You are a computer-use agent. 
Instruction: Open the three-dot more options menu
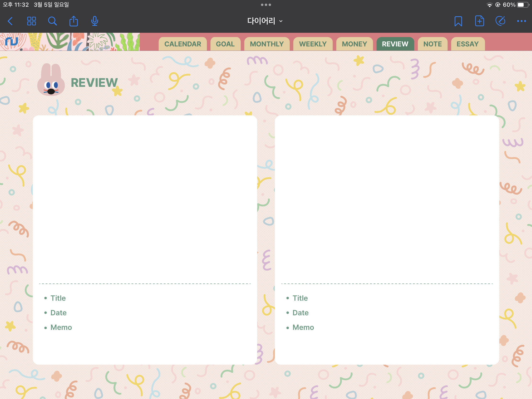521,21
